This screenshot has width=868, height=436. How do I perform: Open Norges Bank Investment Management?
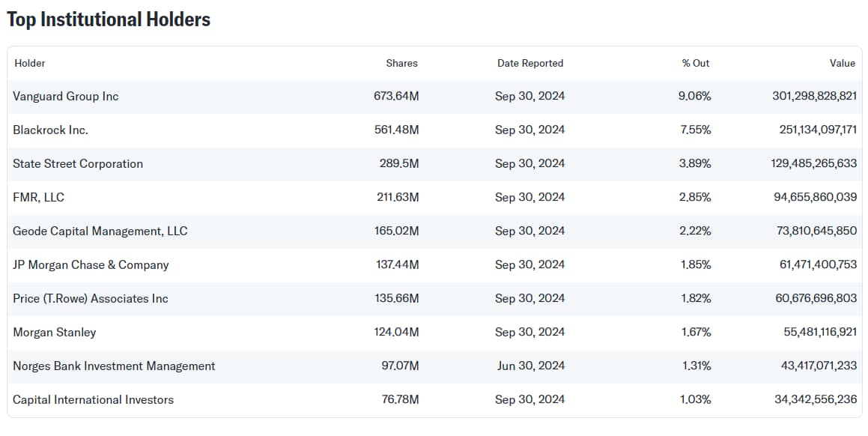(114, 366)
